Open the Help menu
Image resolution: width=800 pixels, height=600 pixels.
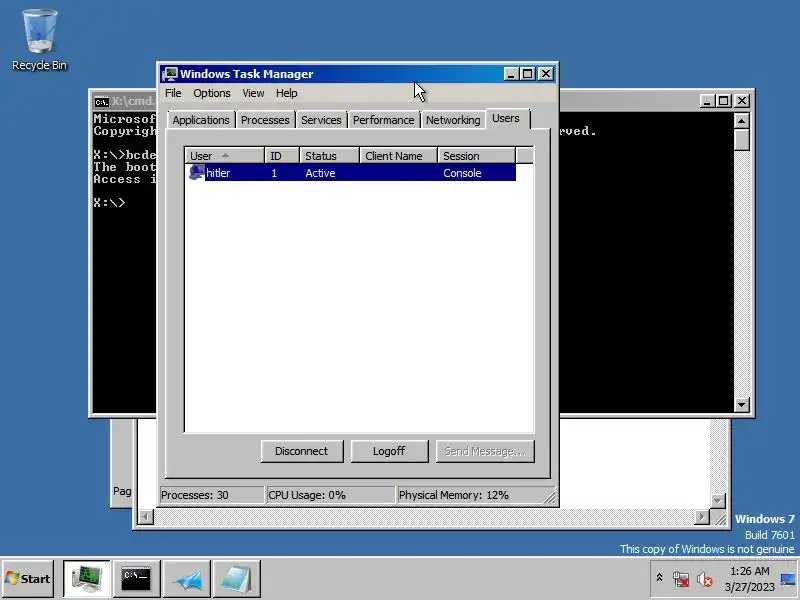pyautogui.click(x=287, y=93)
